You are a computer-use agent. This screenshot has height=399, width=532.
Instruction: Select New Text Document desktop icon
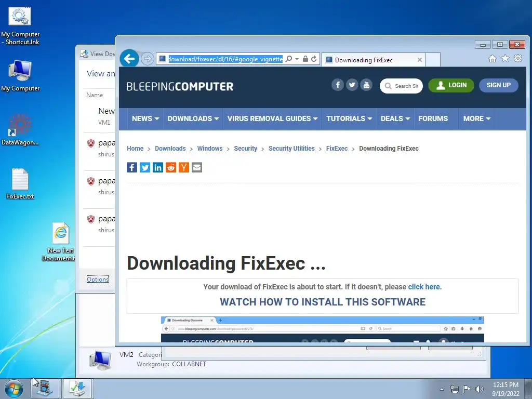point(60,242)
